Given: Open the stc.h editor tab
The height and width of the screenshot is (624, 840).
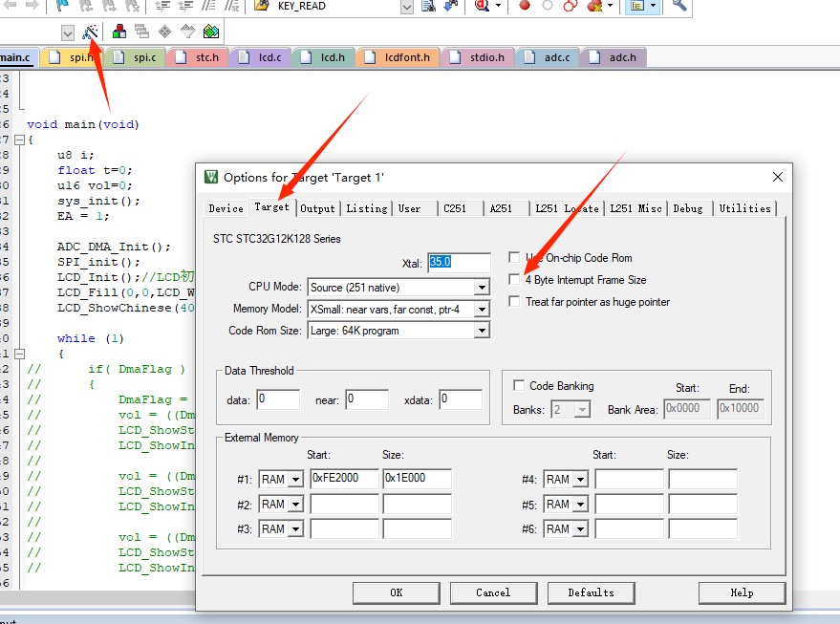Looking at the screenshot, I should tap(200, 57).
